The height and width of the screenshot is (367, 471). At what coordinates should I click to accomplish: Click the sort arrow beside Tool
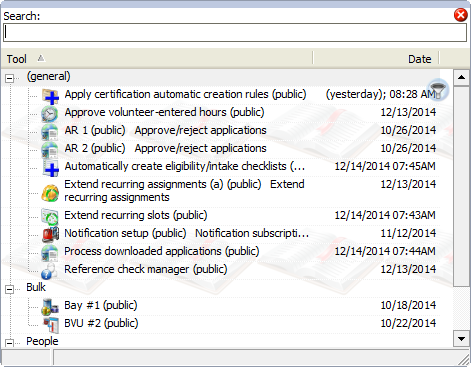coord(41,58)
